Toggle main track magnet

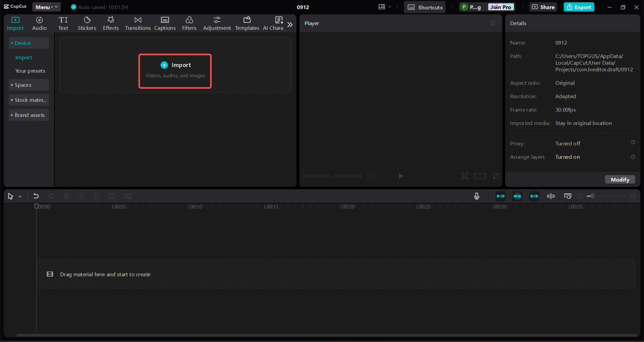coord(501,196)
